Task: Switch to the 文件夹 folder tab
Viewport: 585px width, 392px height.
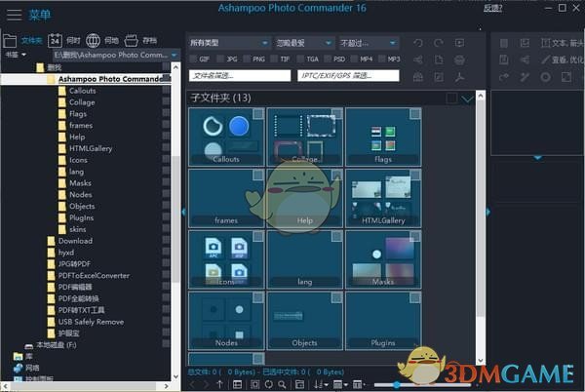Action: click(22, 40)
